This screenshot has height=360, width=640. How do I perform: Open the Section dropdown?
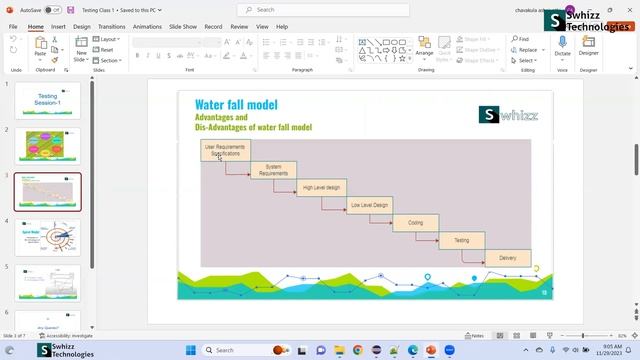tap(107, 60)
